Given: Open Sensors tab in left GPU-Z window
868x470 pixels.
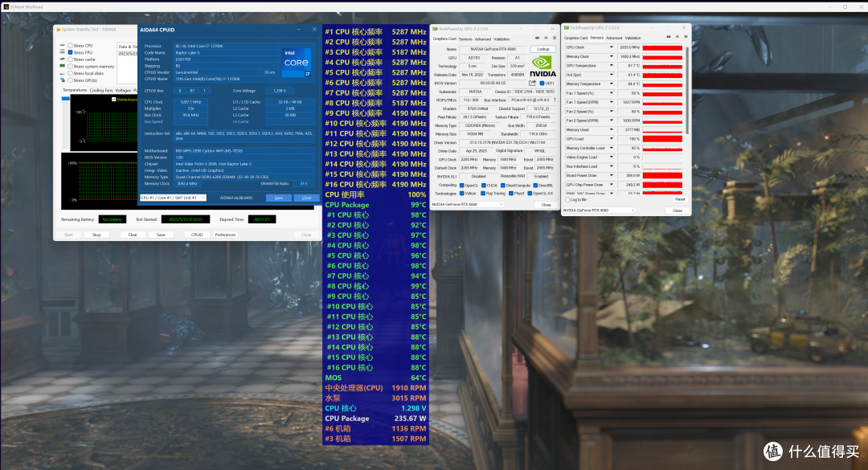Looking at the screenshot, I should (465, 39).
